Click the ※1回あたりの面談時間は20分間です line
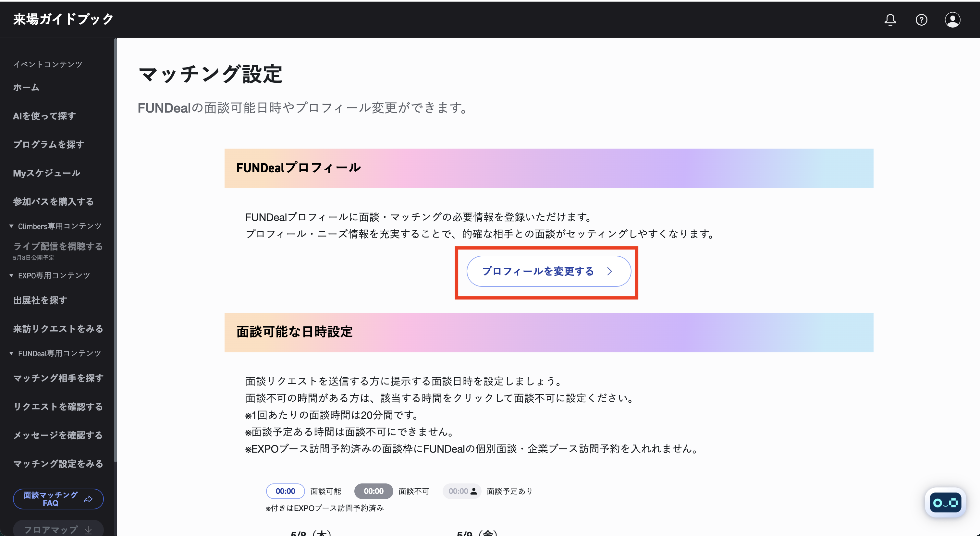The width and height of the screenshot is (980, 536). (331, 415)
